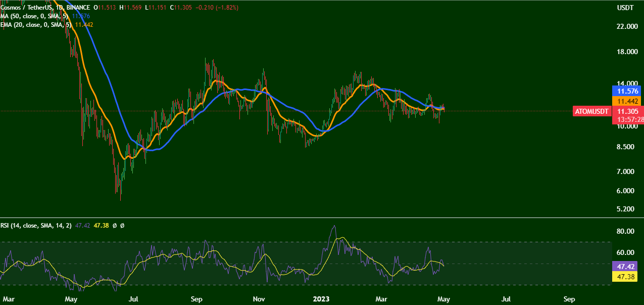Select the EMA (20, close) indicator legend
Image resolution: width=644 pixels, height=305 pixels.
pyautogui.click(x=36, y=24)
